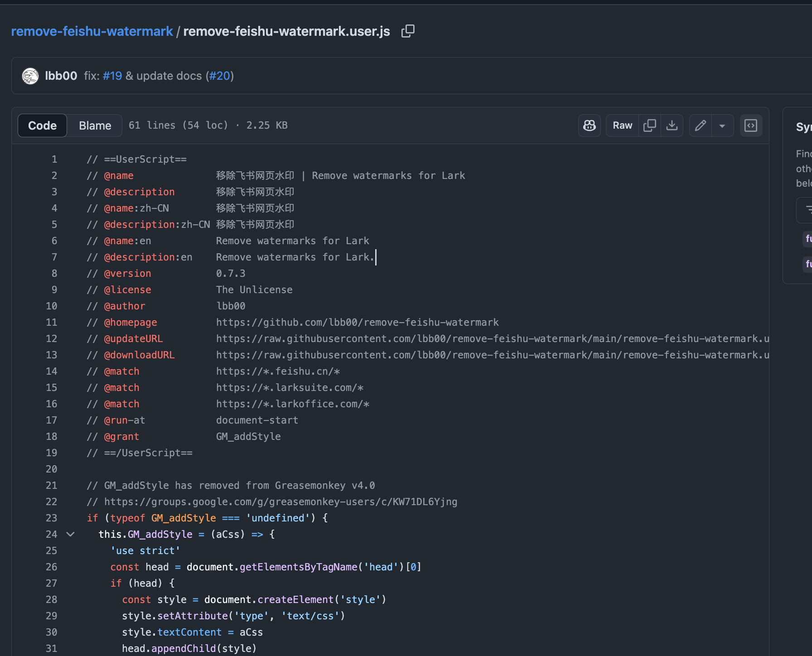
Task: Click the file name remove-feishu-watermark.user.js
Action: [286, 31]
